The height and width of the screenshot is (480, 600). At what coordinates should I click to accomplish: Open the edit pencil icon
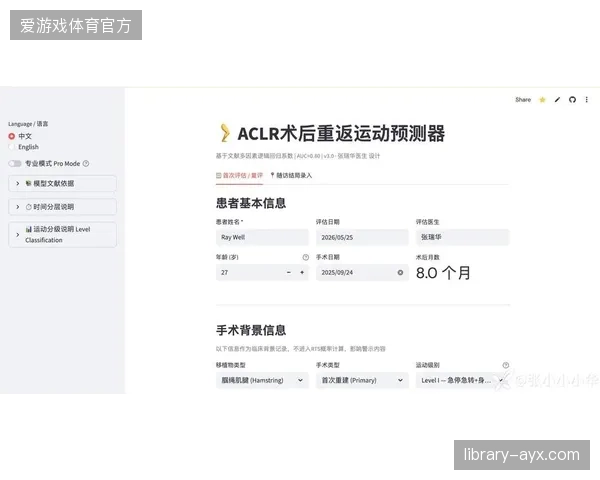(557, 100)
